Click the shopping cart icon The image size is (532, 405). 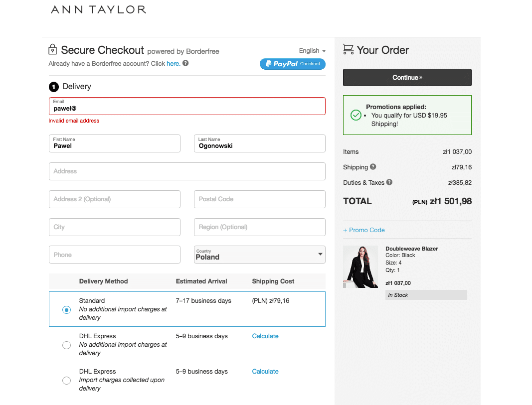coord(348,49)
